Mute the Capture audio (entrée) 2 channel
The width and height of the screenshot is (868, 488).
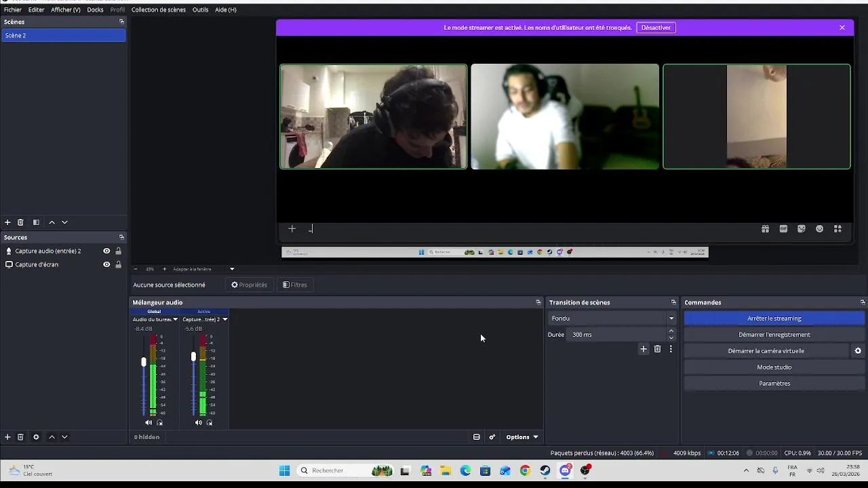click(198, 423)
